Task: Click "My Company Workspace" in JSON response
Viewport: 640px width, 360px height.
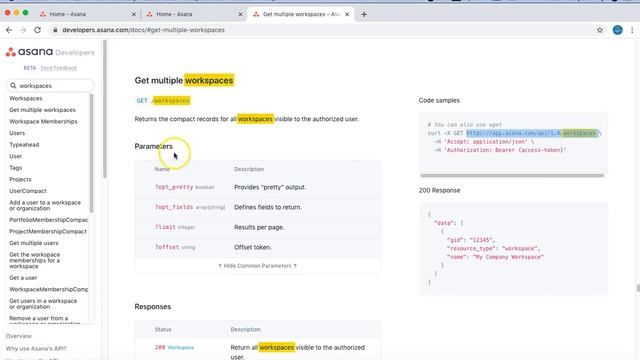Action: tap(508, 257)
